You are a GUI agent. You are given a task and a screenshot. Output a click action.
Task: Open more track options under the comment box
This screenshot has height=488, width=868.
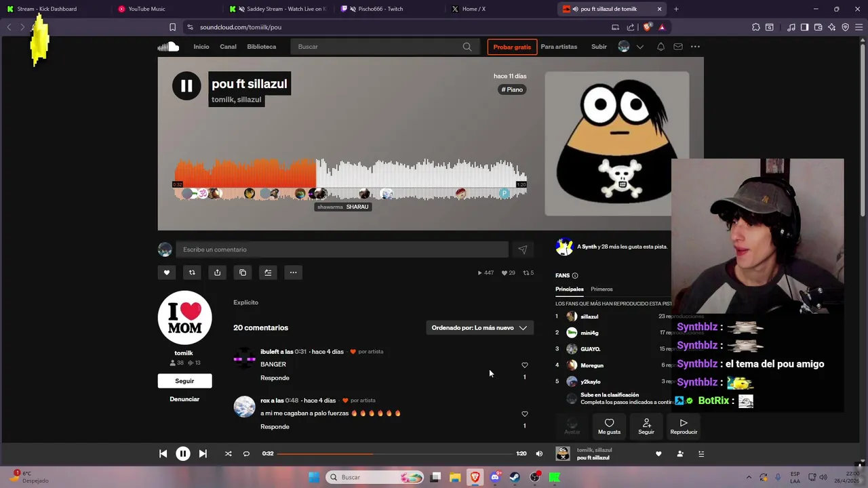tap(293, 272)
